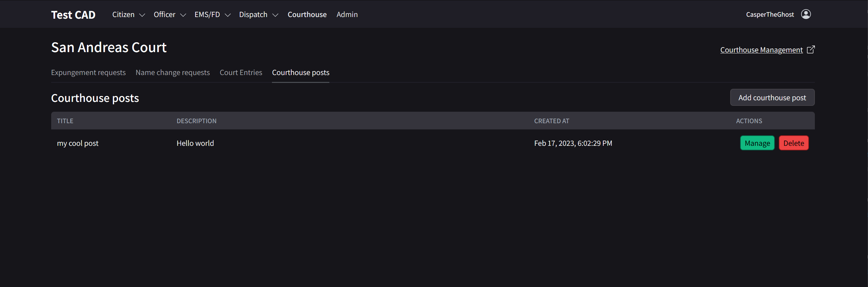Click the Title column header
868x287 pixels.
tap(65, 121)
